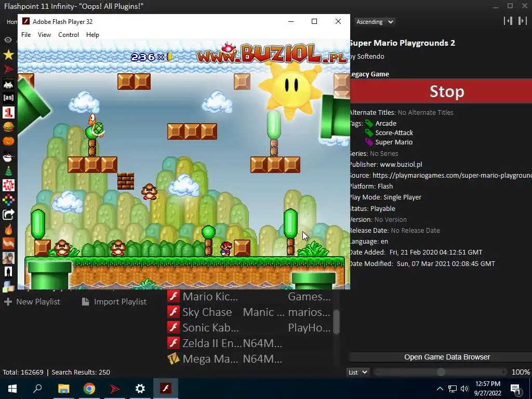This screenshot has width=532, height=399.
Task: Click the game list vertical scrollbar
Action: (336, 322)
